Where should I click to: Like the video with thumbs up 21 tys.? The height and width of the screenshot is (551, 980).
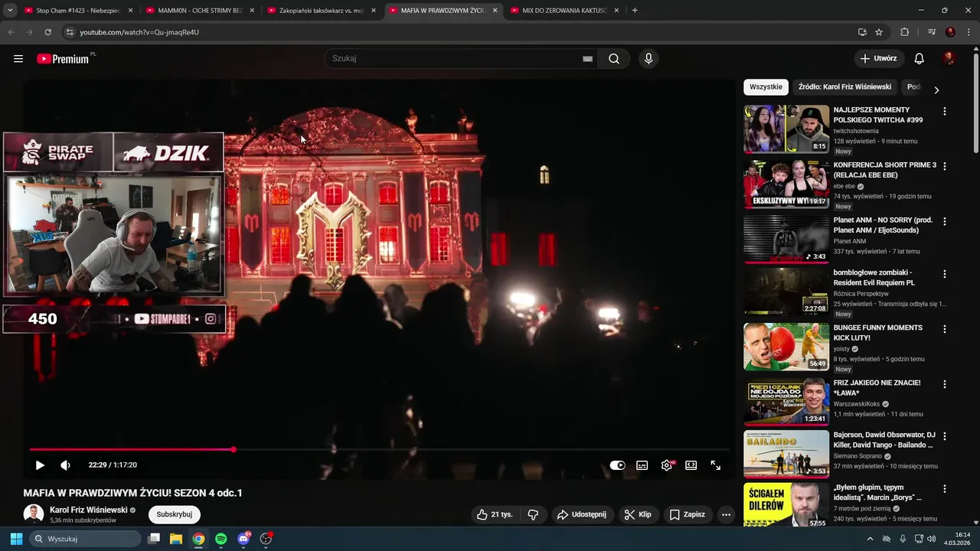pyautogui.click(x=495, y=514)
